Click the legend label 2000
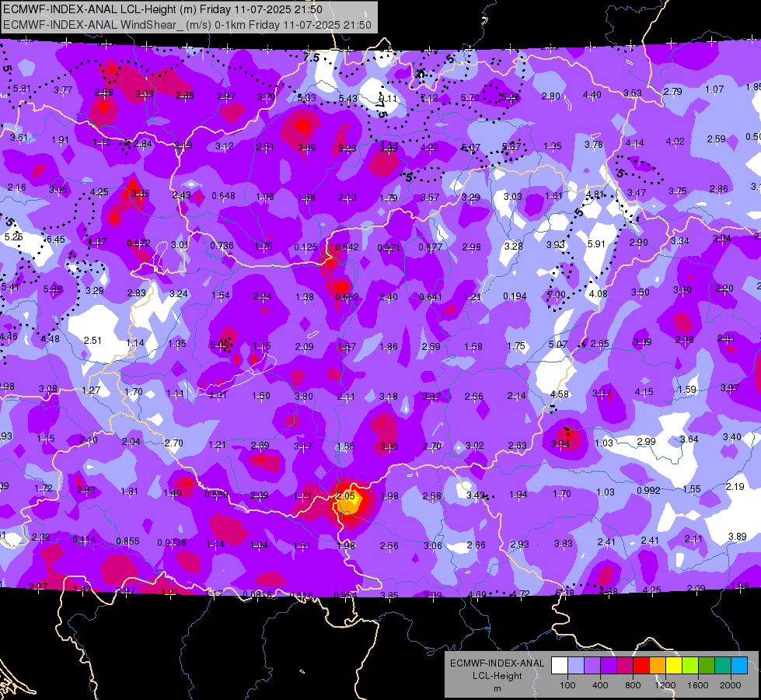The image size is (761, 700). point(731,685)
